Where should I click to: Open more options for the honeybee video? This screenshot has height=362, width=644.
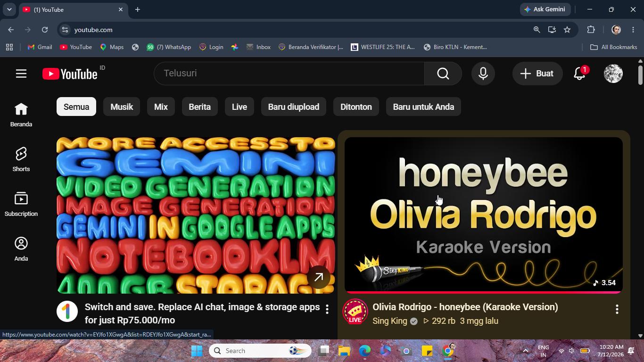(x=617, y=309)
